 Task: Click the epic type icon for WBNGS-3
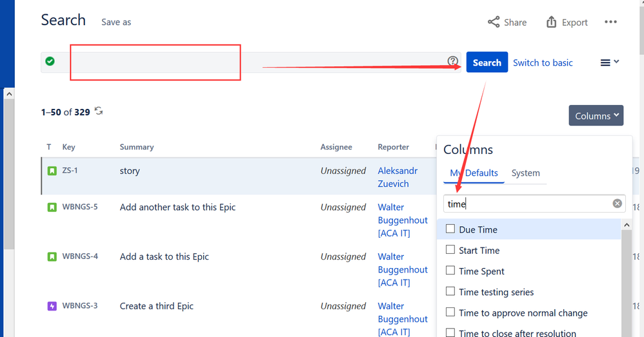52,306
